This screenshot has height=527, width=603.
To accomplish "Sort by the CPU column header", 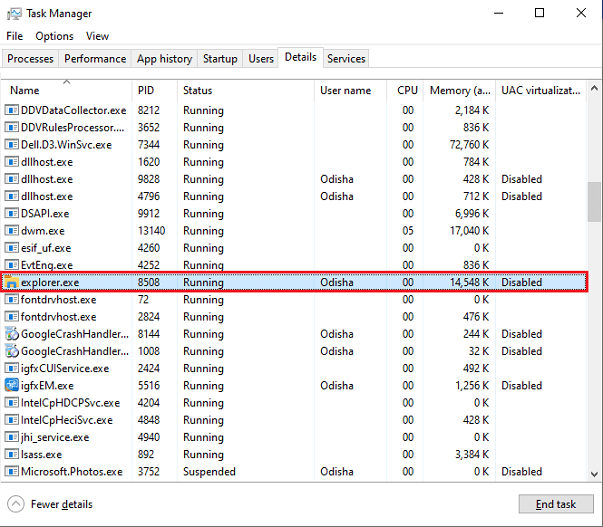I will point(405,90).
